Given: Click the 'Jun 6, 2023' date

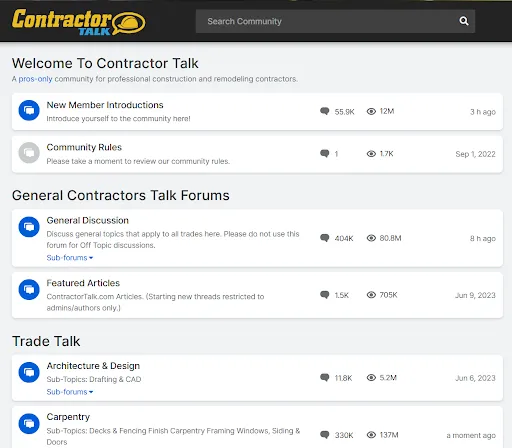Looking at the screenshot, I should click(x=475, y=378).
